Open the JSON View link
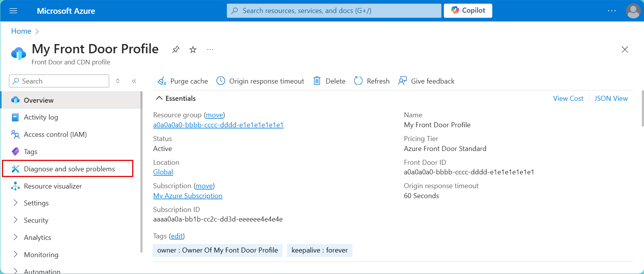The width and height of the screenshot is (644, 274). [611, 98]
